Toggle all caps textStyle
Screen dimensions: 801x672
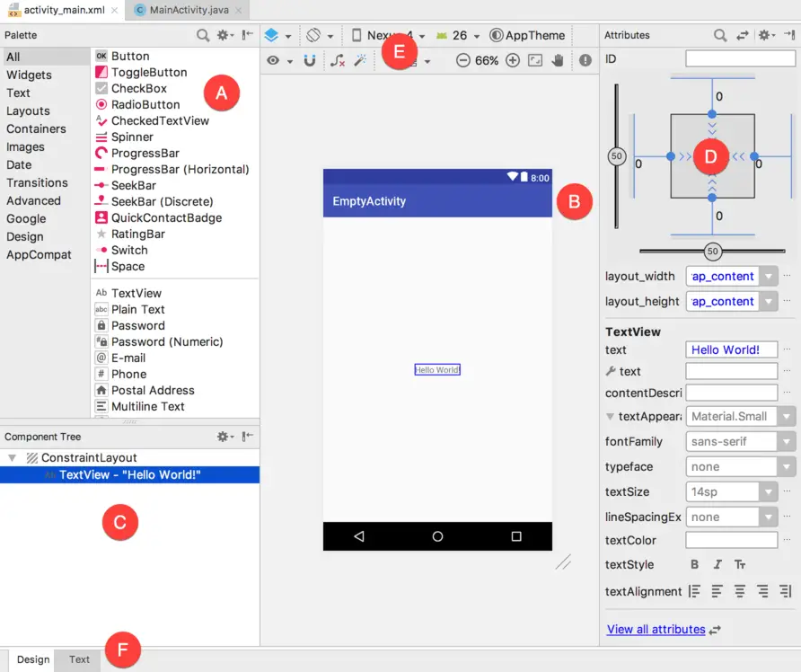(x=740, y=565)
